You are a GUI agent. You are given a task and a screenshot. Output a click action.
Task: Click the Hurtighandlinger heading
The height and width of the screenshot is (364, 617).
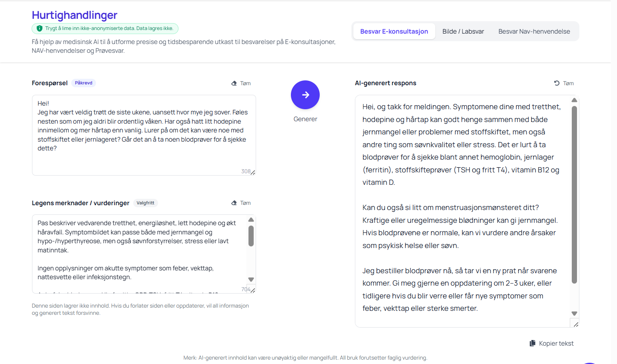[x=74, y=15]
